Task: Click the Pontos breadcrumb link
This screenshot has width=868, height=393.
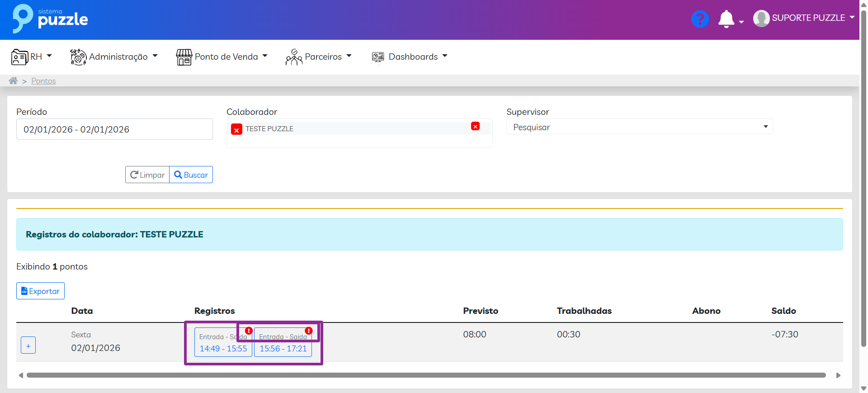Action: [x=43, y=81]
